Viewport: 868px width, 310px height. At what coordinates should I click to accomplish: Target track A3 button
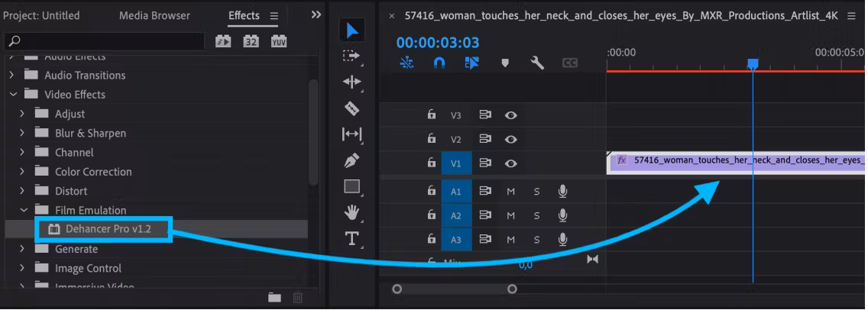(x=456, y=238)
